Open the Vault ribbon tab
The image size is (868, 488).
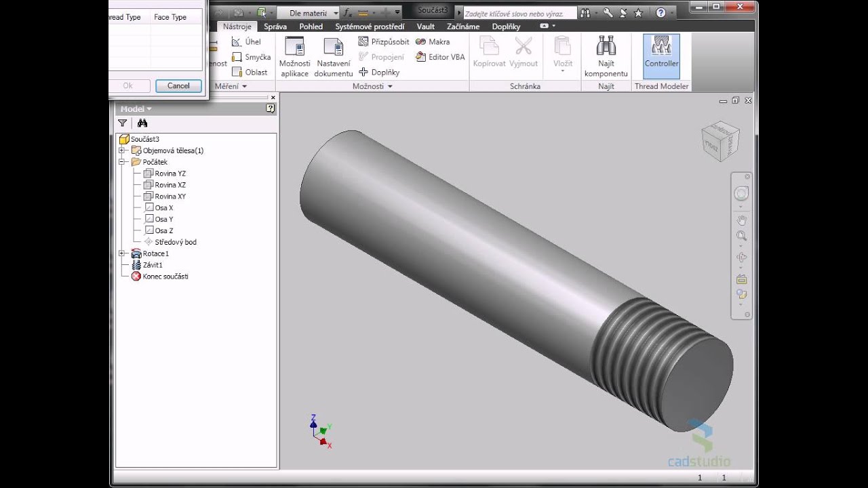pyautogui.click(x=426, y=26)
